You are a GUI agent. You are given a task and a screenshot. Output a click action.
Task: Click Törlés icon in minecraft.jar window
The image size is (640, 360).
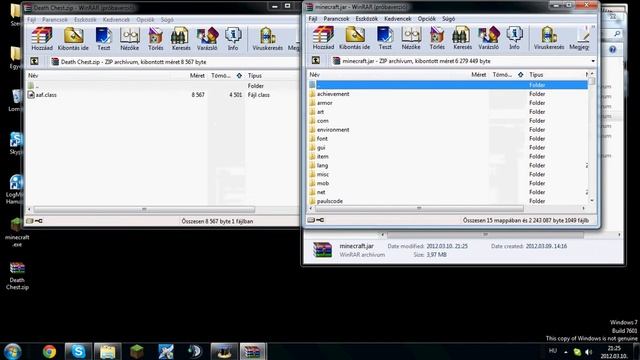437,38
